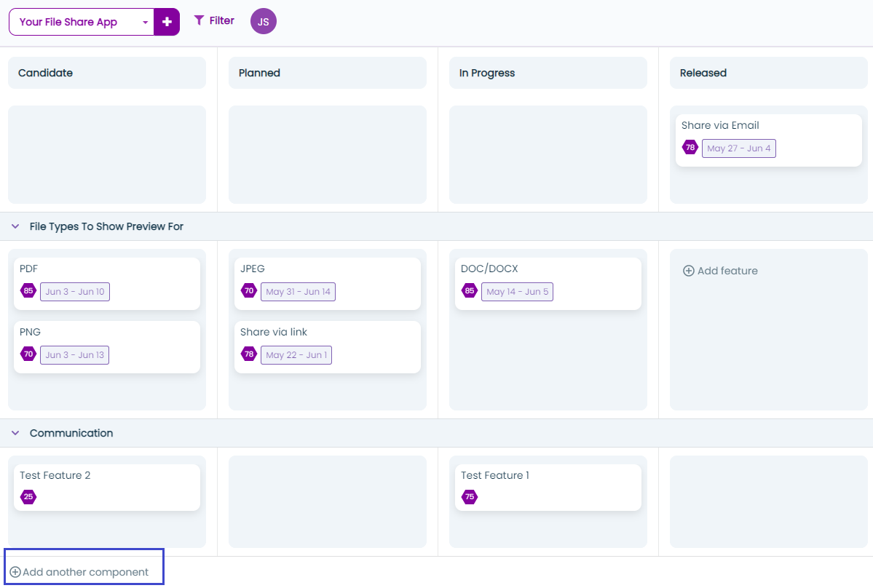Viewport: 873px width, 588px height.
Task: Open the Share via link card
Action: click(x=327, y=333)
